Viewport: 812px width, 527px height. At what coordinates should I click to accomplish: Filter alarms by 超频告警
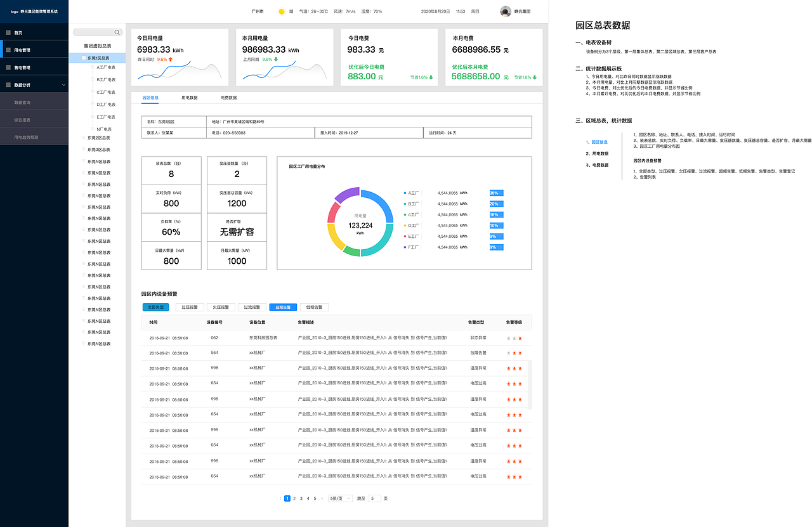click(283, 307)
